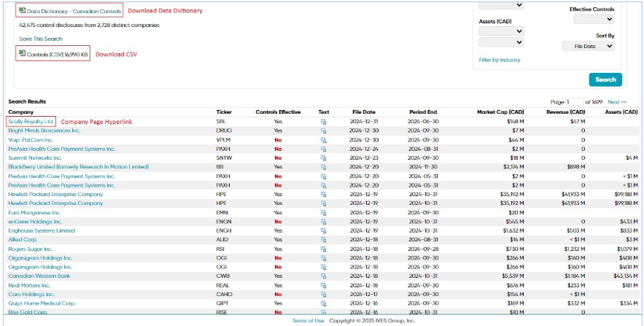Image resolution: width=644 pixels, height=326 pixels.
Task: Click the revenue value $1,232 M
Action: tap(575, 249)
